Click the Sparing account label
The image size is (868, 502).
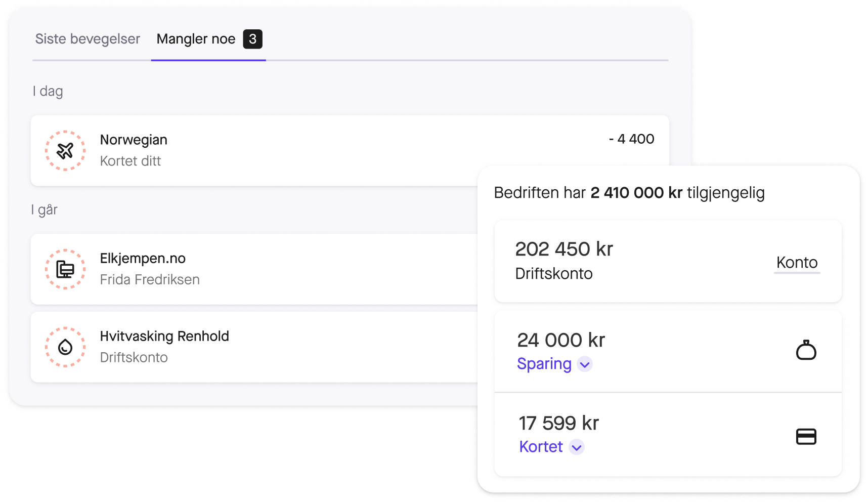tap(544, 364)
